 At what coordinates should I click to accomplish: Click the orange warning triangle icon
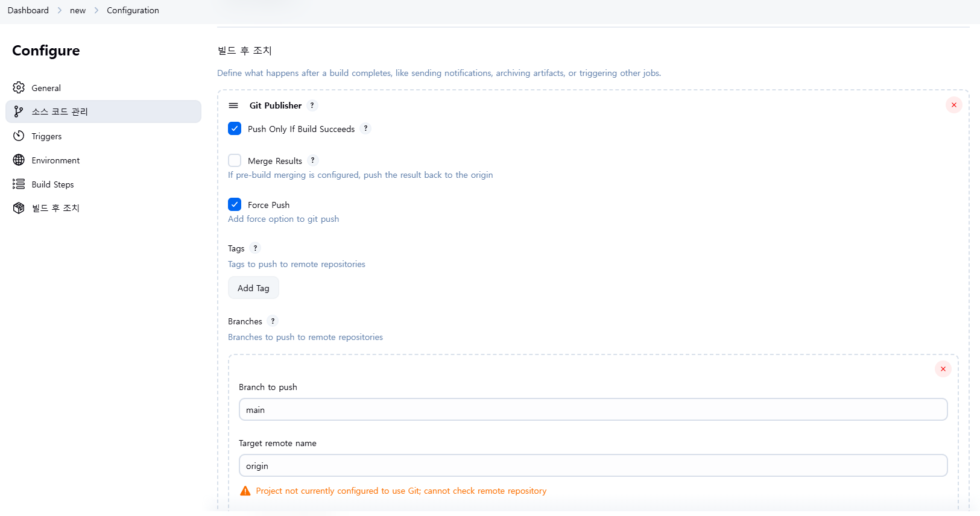point(245,491)
